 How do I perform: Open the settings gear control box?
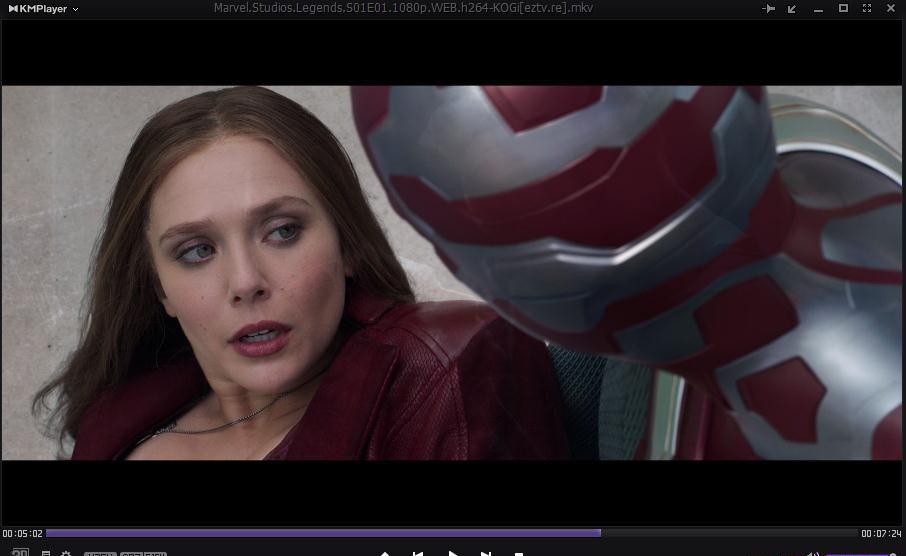[x=66, y=554]
